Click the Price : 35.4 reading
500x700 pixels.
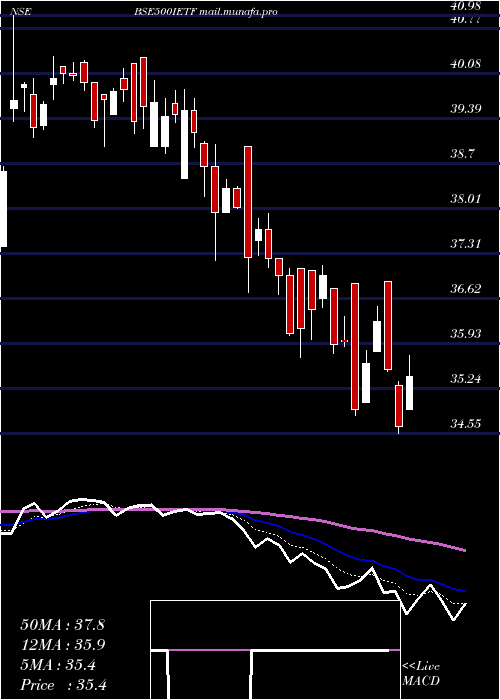click(x=63, y=685)
